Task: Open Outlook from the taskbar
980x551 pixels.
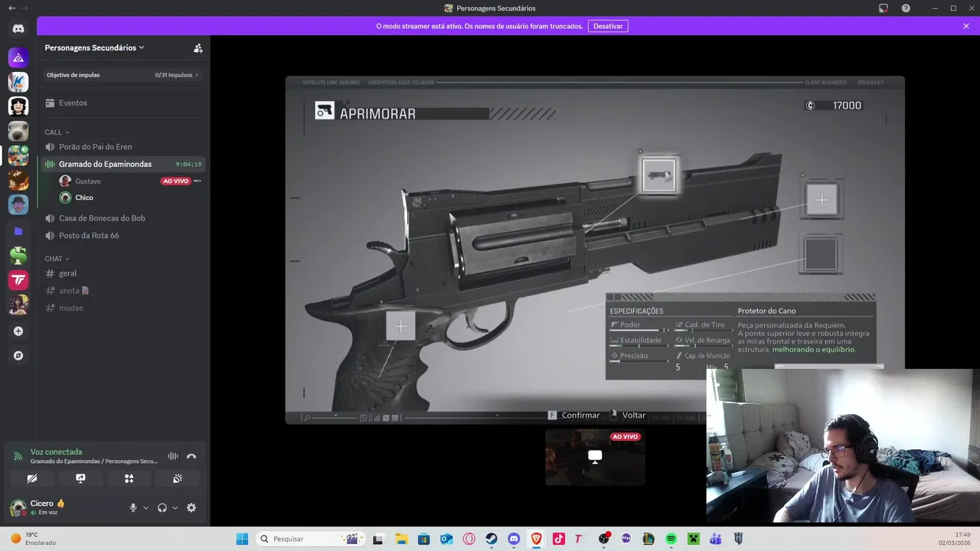Action: point(446,539)
